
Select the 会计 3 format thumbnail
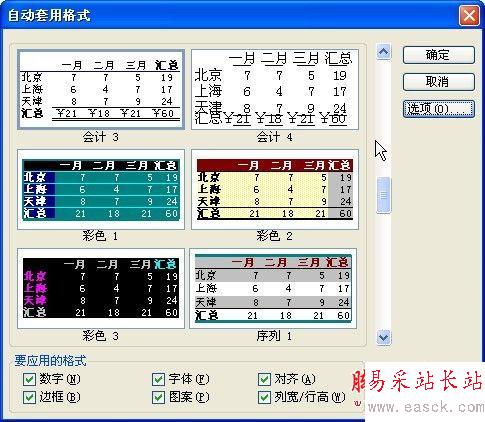pyautogui.click(x=101, y=90)
